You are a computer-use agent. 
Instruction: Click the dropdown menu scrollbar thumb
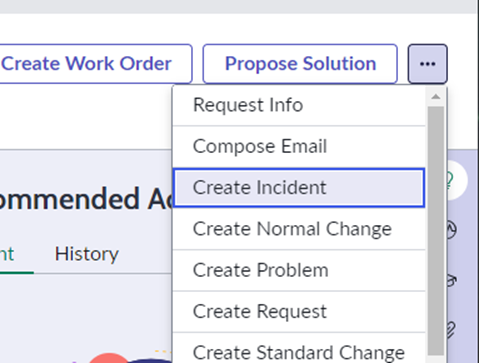tap(436, 231)
